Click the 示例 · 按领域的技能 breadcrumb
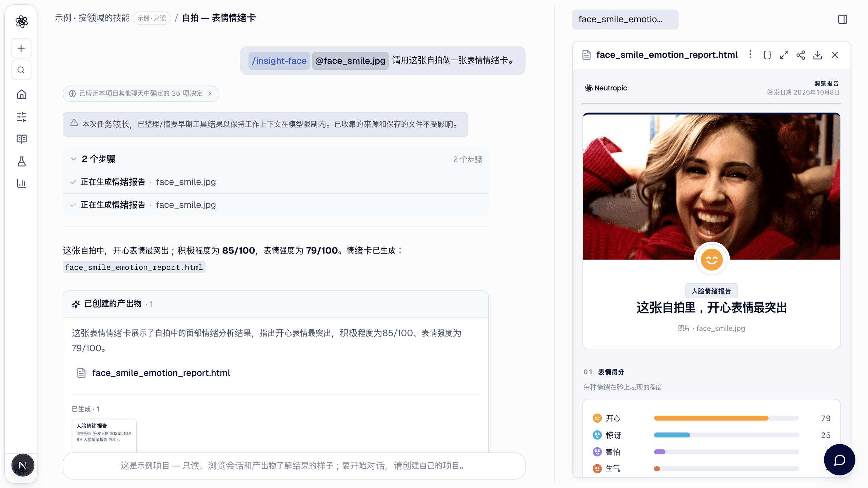Image resolution: width=868 pixels, height=488 pixels. point(92,18)
